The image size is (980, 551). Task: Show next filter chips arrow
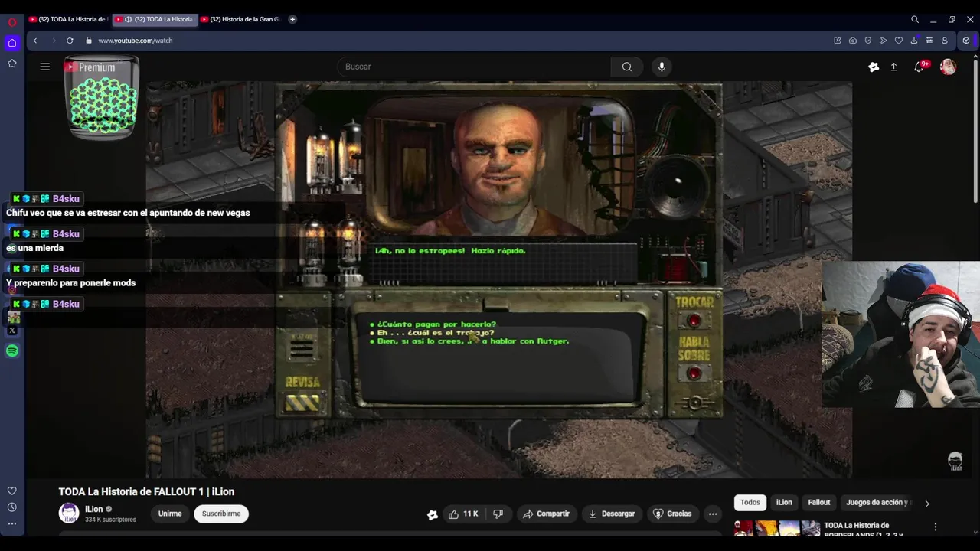coord(927,504)
